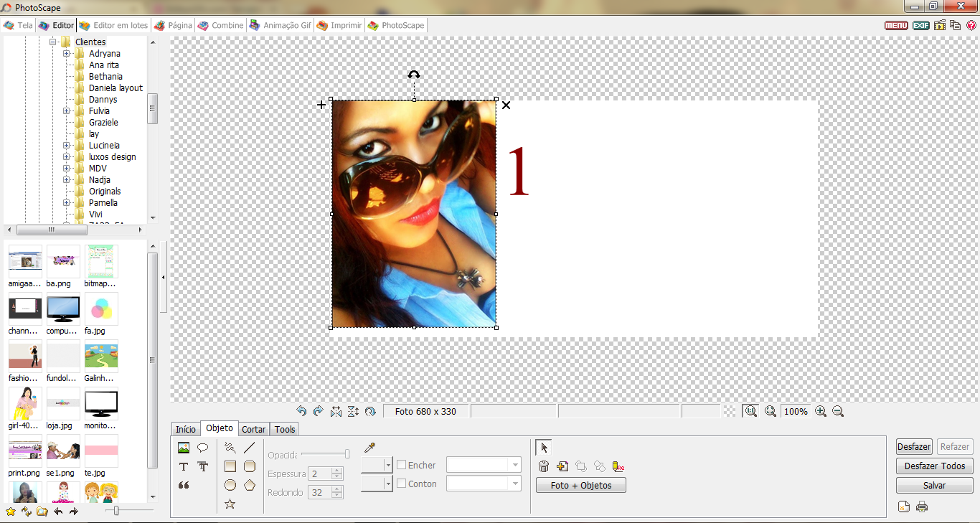Collapse the Clientes folder tree
Screen dimensions: 980x523
[53, 42]
